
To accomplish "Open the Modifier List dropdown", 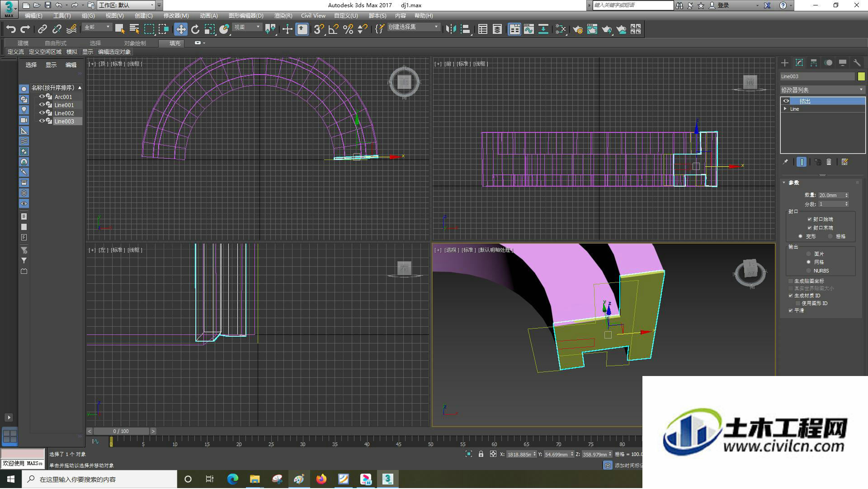I will 822,90.
